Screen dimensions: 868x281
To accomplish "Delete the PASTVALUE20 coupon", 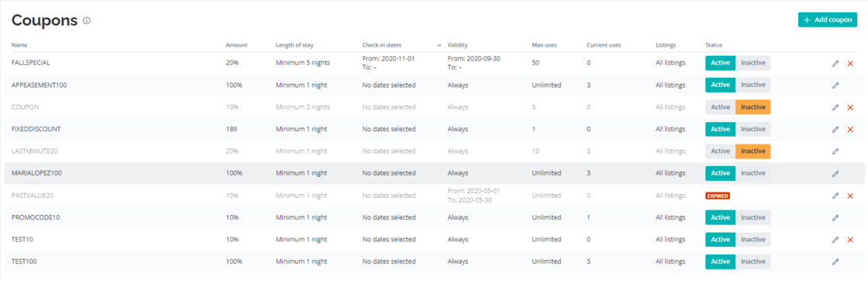I will tap(850, 196).
